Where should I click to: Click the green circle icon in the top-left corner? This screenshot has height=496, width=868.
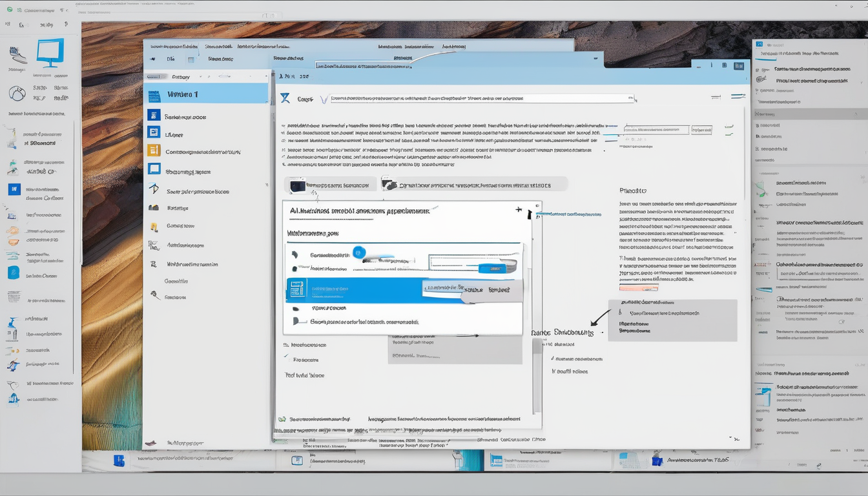point(9,10)
